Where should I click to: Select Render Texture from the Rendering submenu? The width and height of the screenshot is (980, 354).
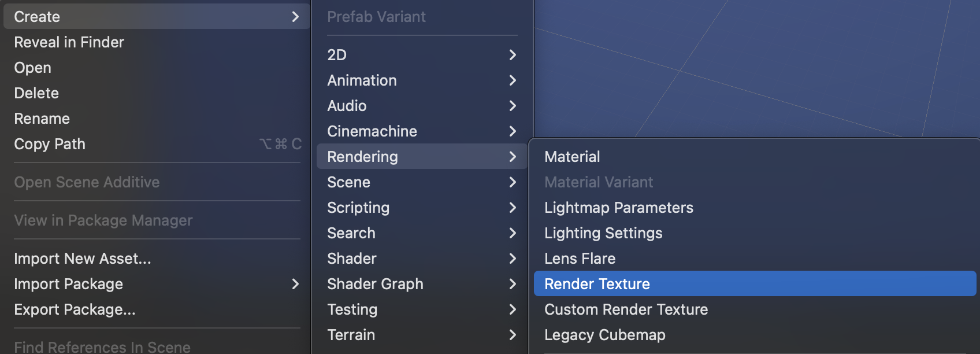(596, 283)
